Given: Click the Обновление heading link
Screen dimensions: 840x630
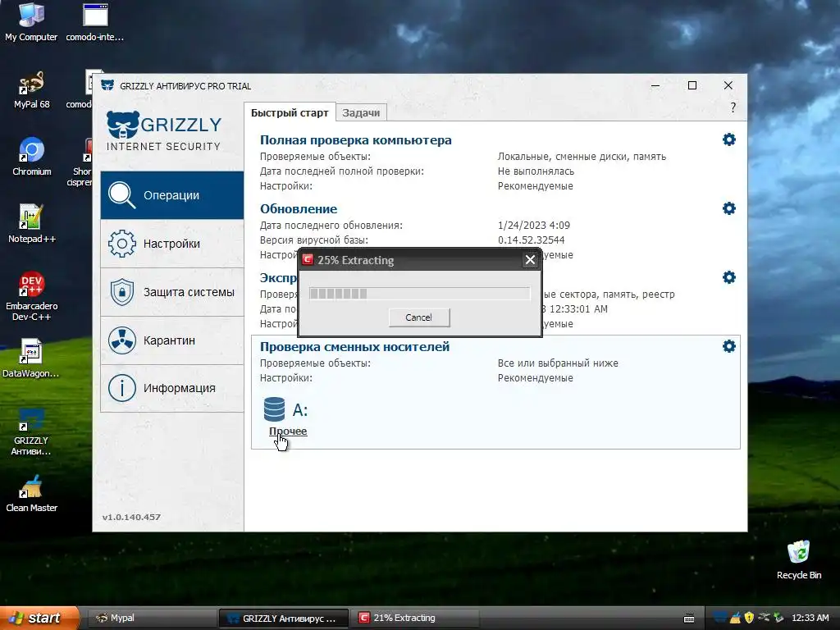Looking at the screenshot, I should [x=299, y=209].
